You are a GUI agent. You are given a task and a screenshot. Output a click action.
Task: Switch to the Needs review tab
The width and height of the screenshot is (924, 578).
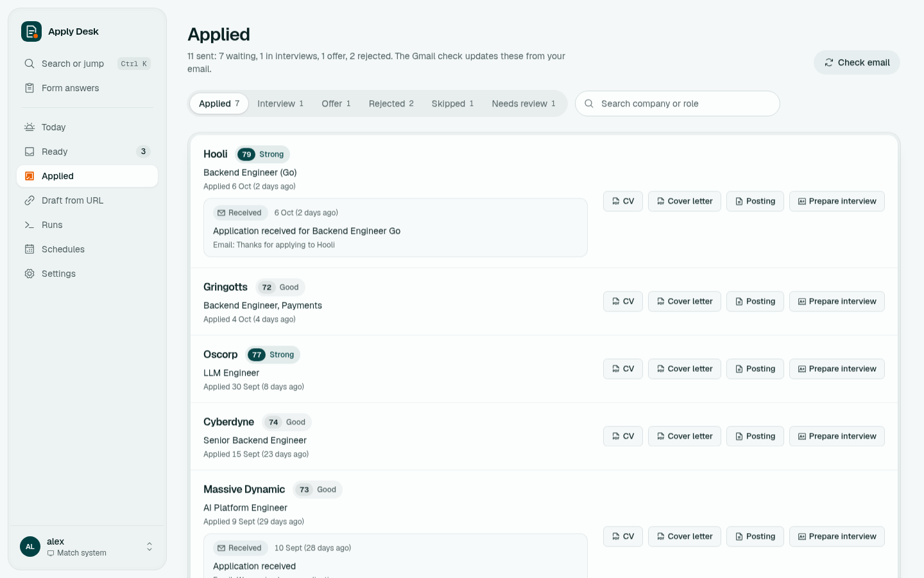[524, 103]
